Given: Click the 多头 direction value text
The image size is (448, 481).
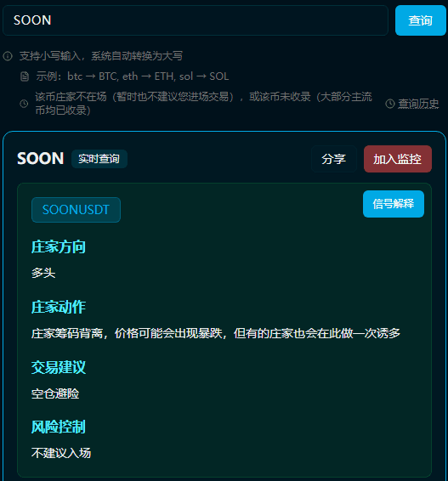Looking at the screenshot, I should pos(43,273).
